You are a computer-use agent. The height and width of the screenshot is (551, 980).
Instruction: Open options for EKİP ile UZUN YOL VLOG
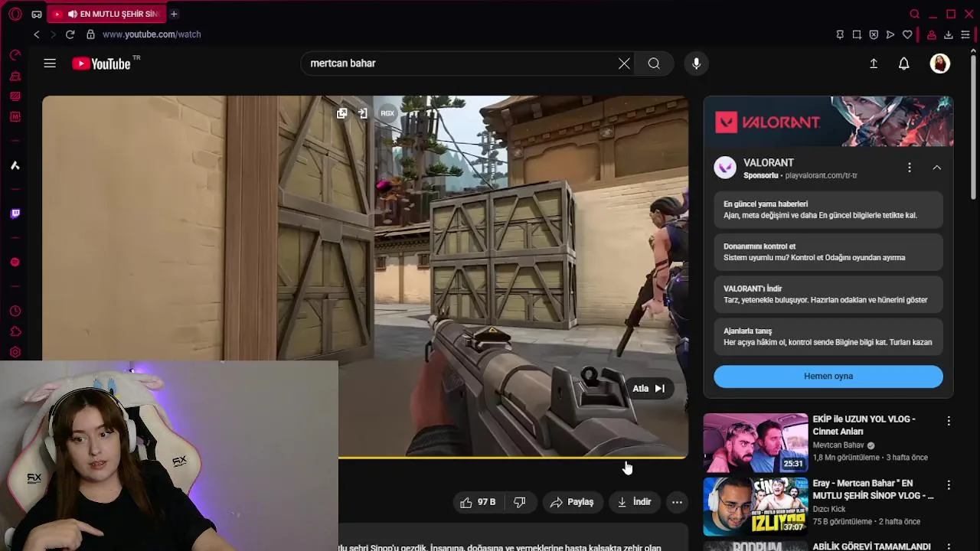(949, 421)
